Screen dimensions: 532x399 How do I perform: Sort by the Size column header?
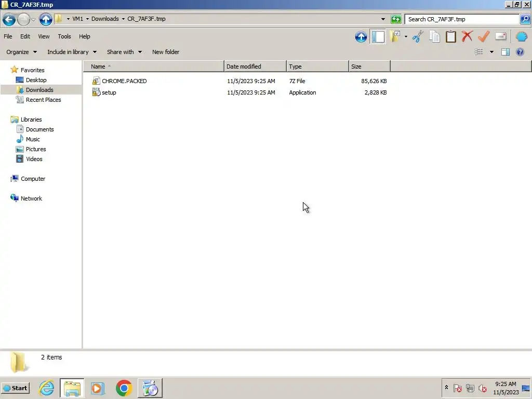pyautogui.click(x=369, y=66)
